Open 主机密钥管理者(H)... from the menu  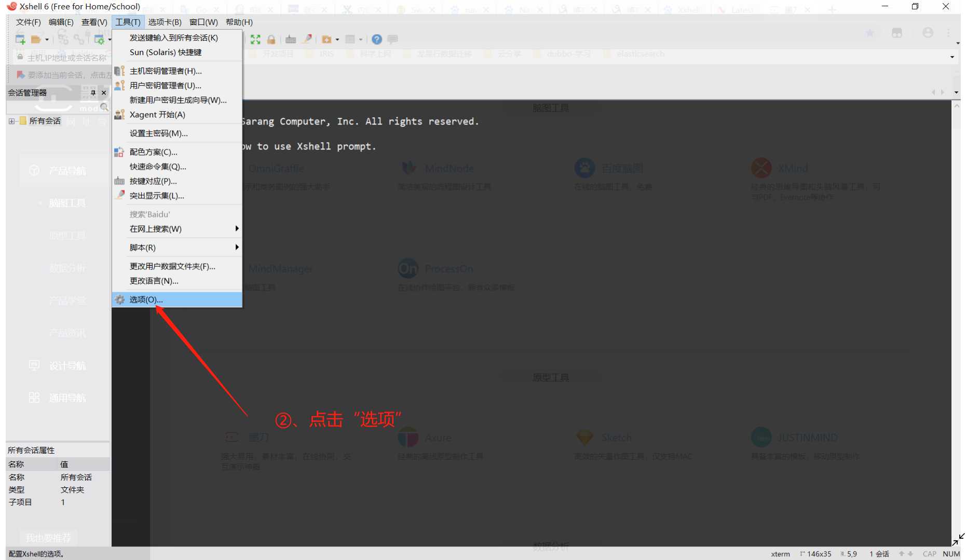click(177, 71)
